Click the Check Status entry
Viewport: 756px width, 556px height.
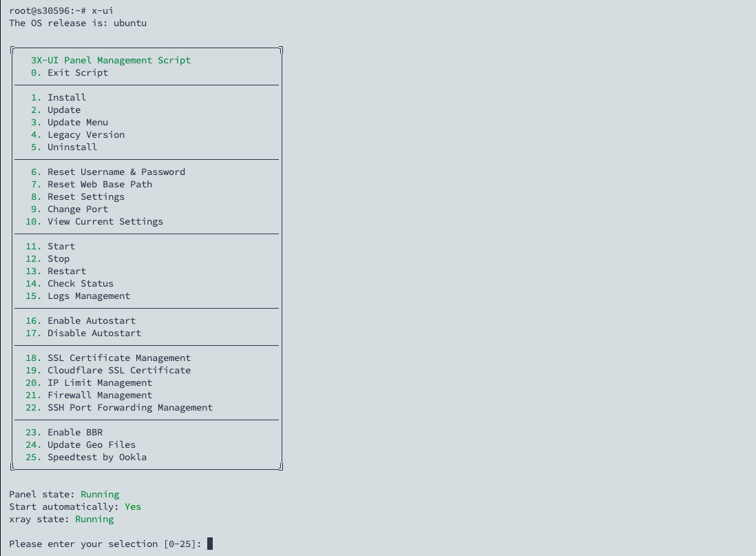[80, 284]
